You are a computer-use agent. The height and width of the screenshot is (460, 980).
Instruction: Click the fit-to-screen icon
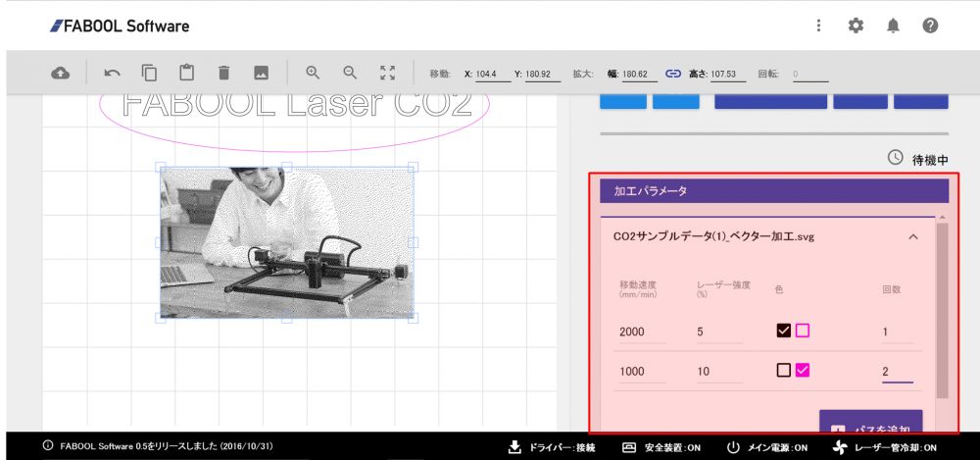tap(387, 73)
